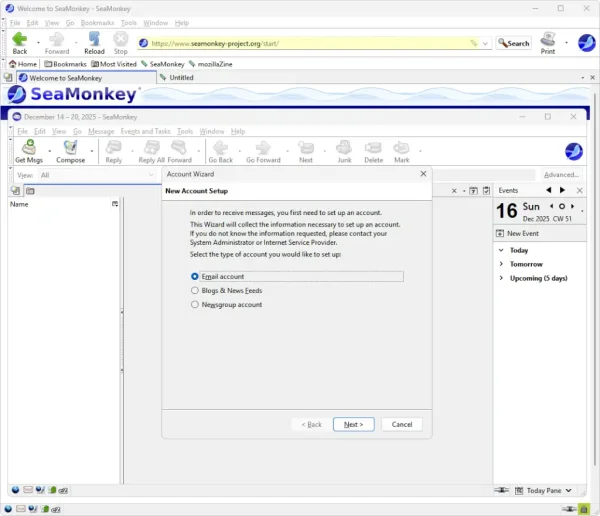Image resolution: width=600 pixels, height=516 pixels.
Task: Click the Print icon in browser toolbar
Action: click(x=548, y=39)
